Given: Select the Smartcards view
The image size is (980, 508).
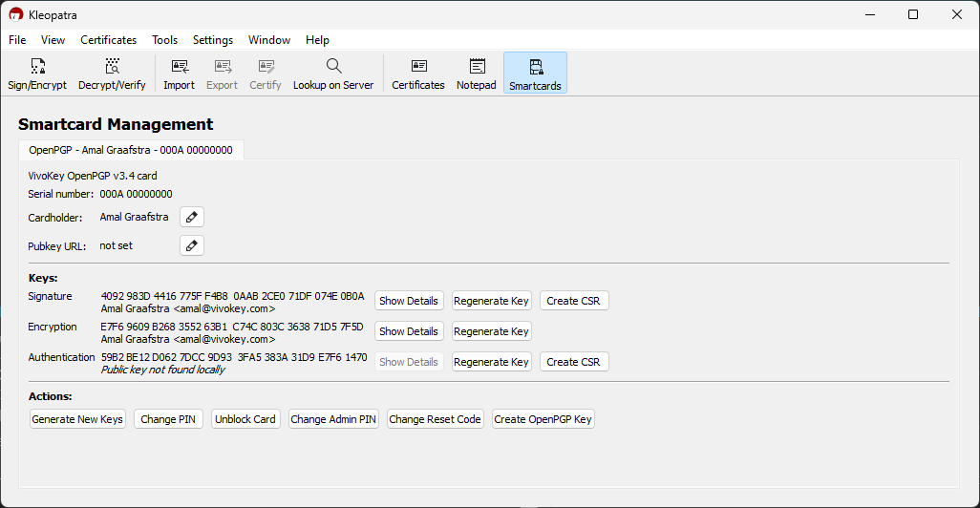Looking at the screenshot, I should point(535,74).
